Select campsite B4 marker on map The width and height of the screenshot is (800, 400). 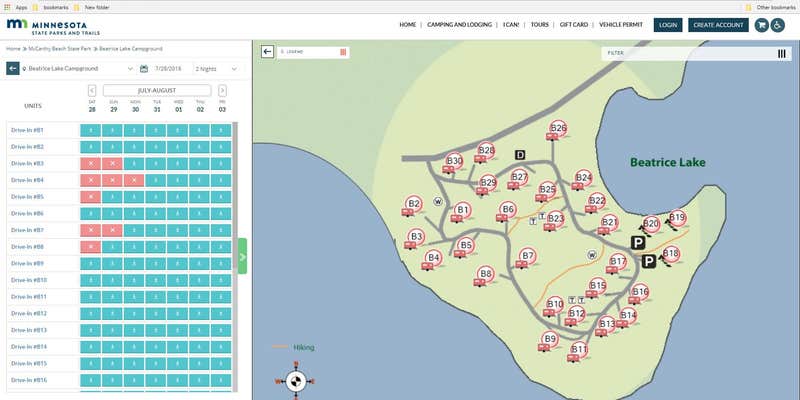[x=433, y=258]
